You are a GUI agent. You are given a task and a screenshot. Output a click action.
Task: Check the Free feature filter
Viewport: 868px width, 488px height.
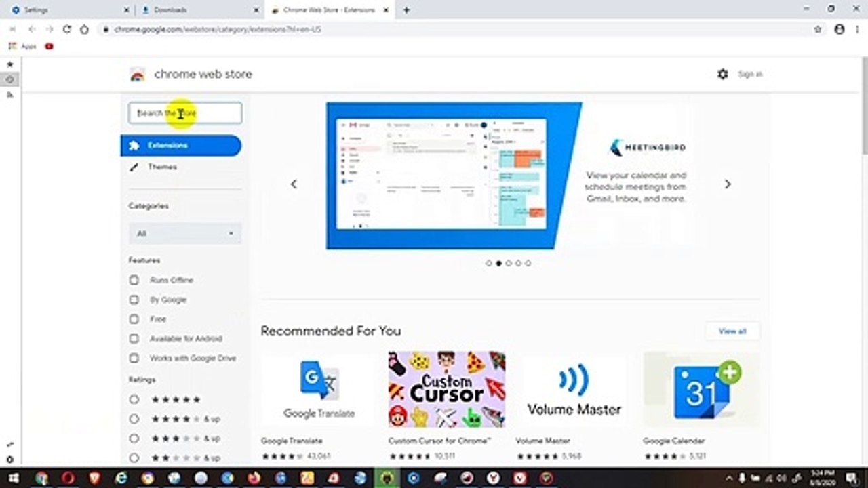coord(134,319)
